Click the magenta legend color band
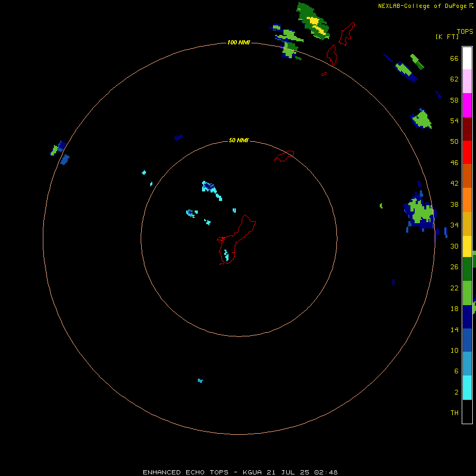This screenshot has height=476, width=476. [x=467, y=105]
